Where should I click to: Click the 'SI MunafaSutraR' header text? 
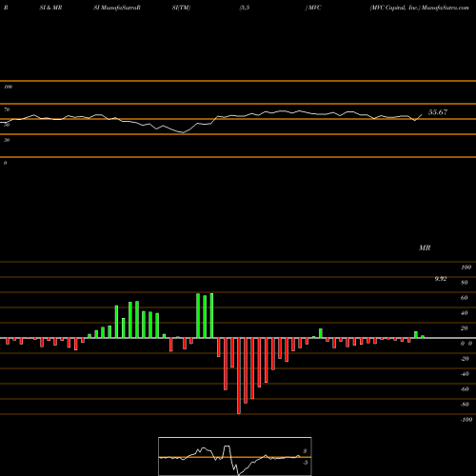(x=117, y=8)
